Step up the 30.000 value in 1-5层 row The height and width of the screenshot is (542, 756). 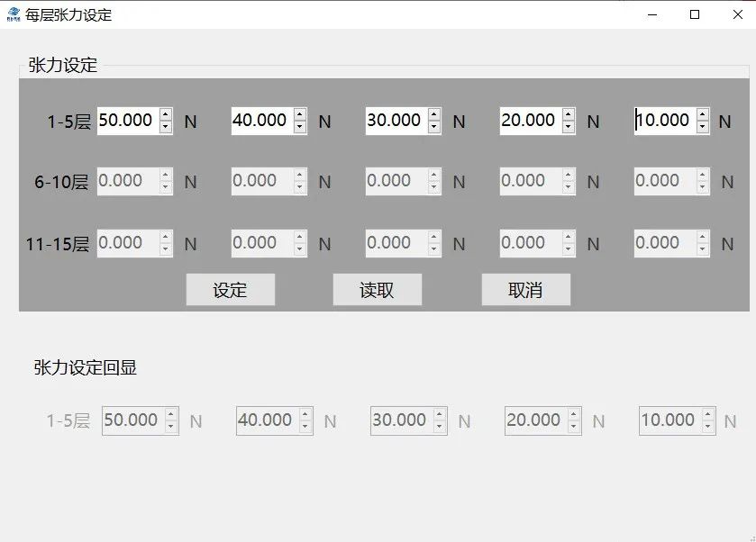point(434,114)
